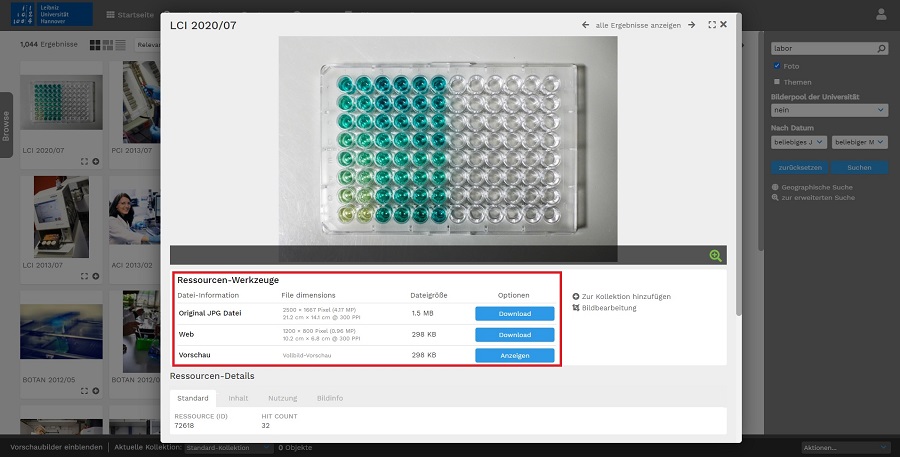900x457 pixels.
Task: Open the beliebiges Jahr dropdown
Action: tap(799, 142)
